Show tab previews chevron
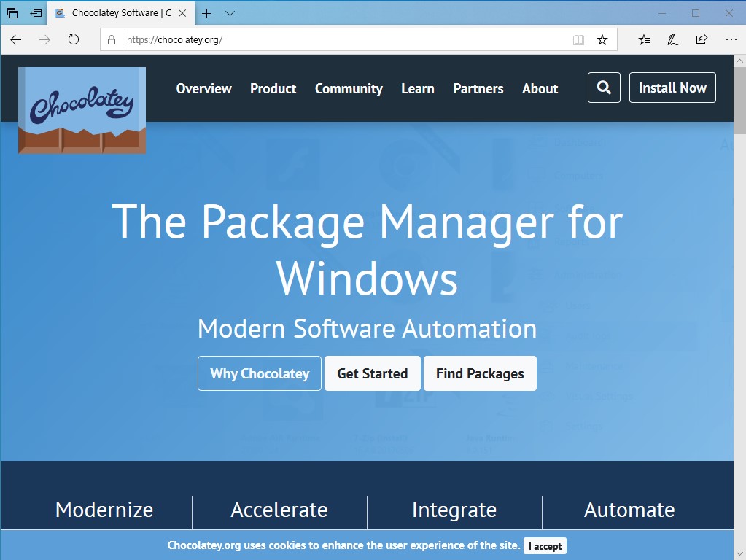This screenshot has height=560, width=746. pos(230,13)
